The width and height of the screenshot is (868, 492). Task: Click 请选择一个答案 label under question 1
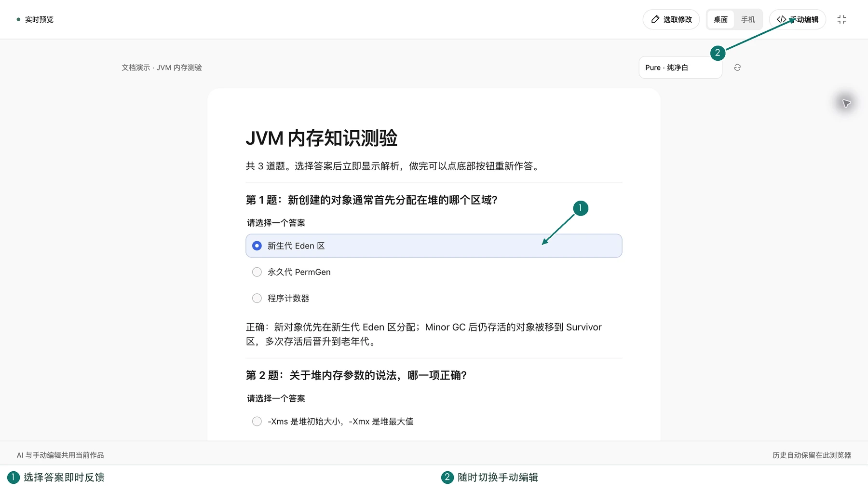click(276, 223)
